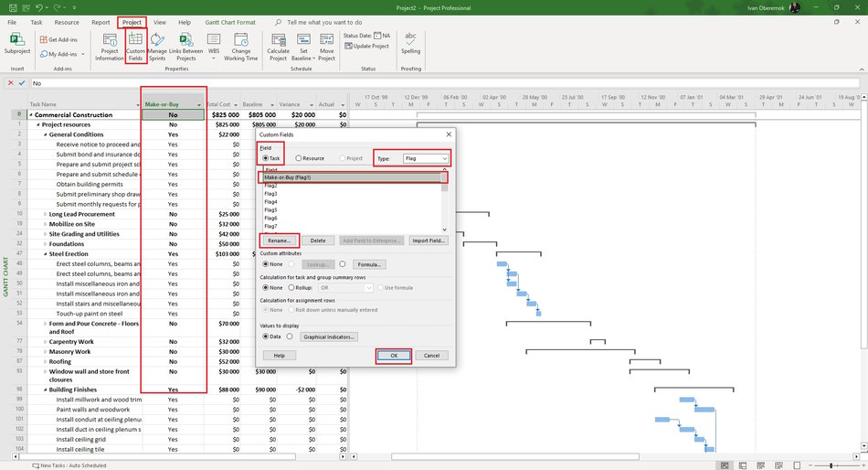Switch to Report view in status bar
Screen dimensions: 868x470
click(797, 465)
